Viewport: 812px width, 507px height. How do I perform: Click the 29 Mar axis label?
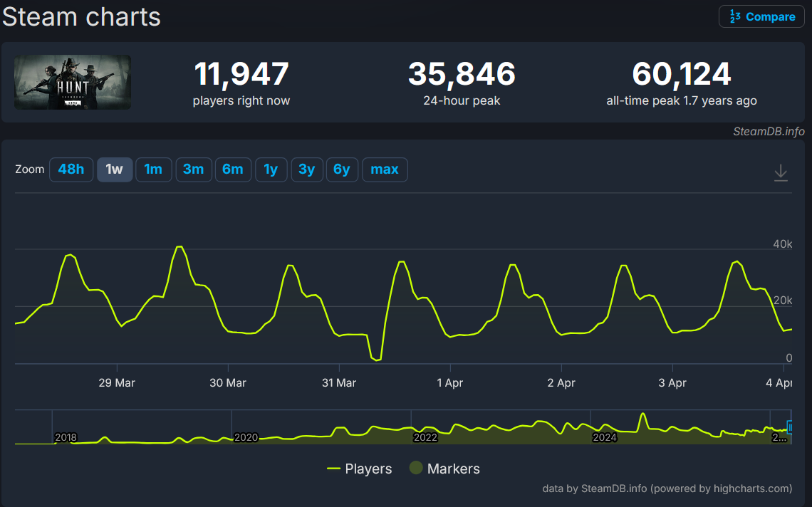[x=117, y=382]
